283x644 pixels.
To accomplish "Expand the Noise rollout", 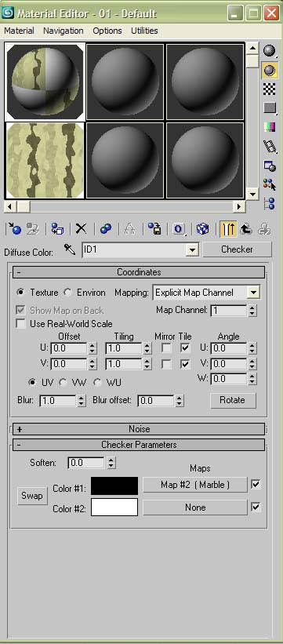I will [x=139, y=429].
